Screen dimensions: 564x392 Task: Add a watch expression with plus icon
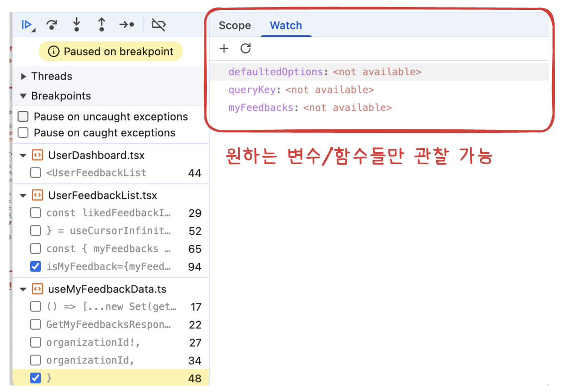[224, 48]
